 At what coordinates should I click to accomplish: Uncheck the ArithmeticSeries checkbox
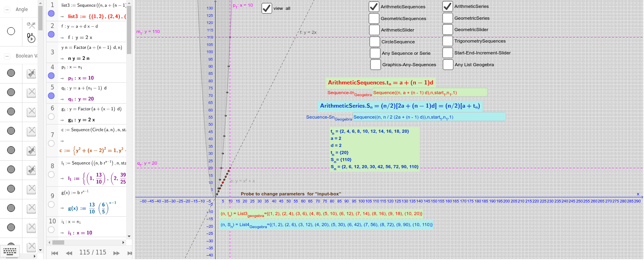pos(447,6)
